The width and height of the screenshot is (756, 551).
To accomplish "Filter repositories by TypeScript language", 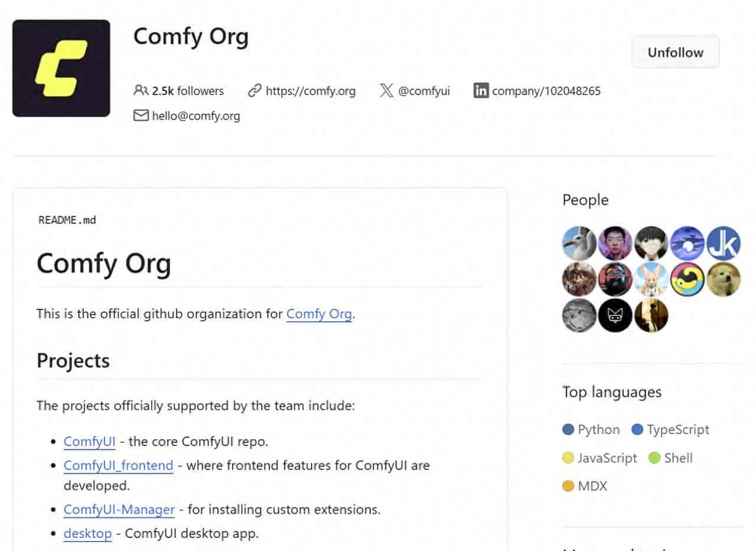I will 670,429.
